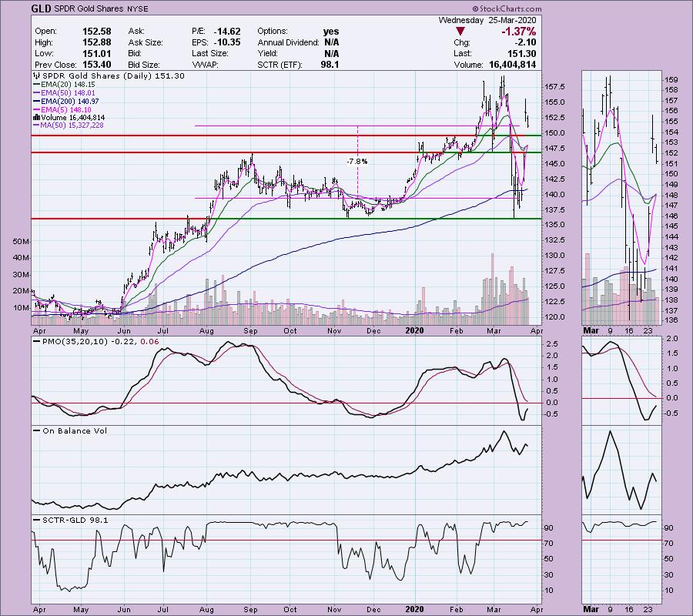Select the SPDR Gold Shares NYSE title
The height and width of the screenshot is (616, 693).
point(101,8)
